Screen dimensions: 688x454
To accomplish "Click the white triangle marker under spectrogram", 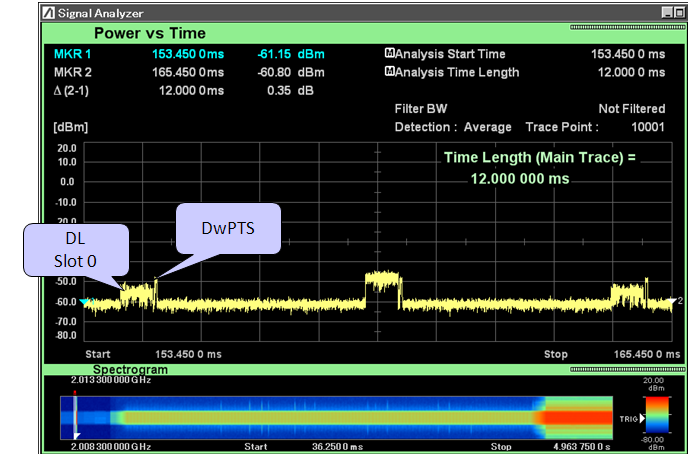I will pyautogui.click(x=76, y=436).
